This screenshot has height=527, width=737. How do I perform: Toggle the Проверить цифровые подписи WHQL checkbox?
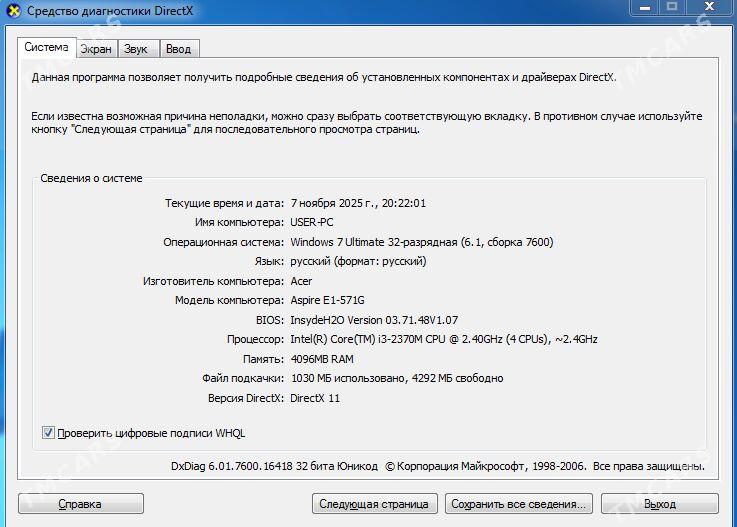click(48, 433)
